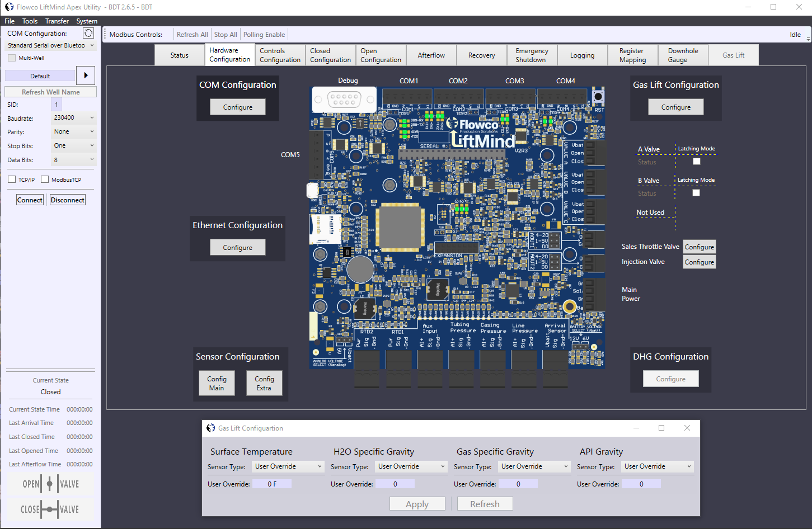Switch to the Status tab
The width and height of the screenshot is (812, 529).
(x=180, y=55)
